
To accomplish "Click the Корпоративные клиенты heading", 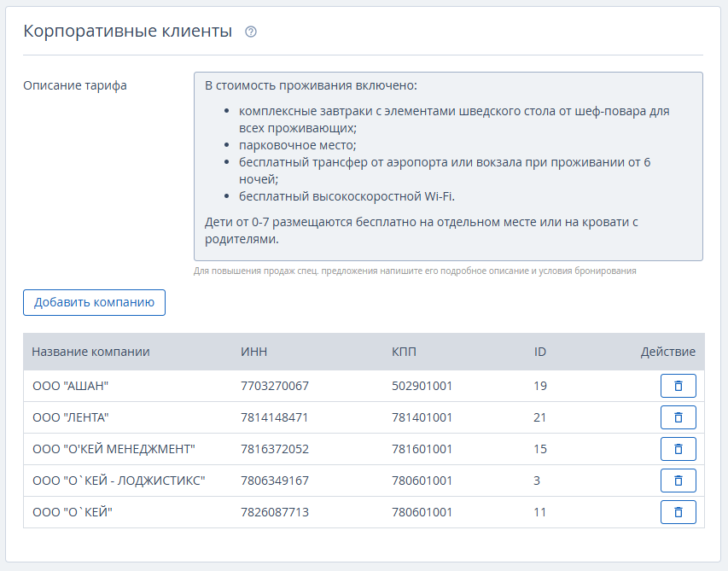I will [128, 32].
